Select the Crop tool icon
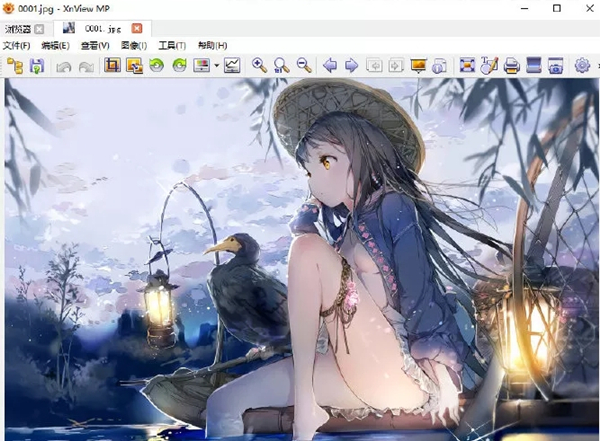Image resolution: width=600 pixels, height=441 pixels. 111,66
